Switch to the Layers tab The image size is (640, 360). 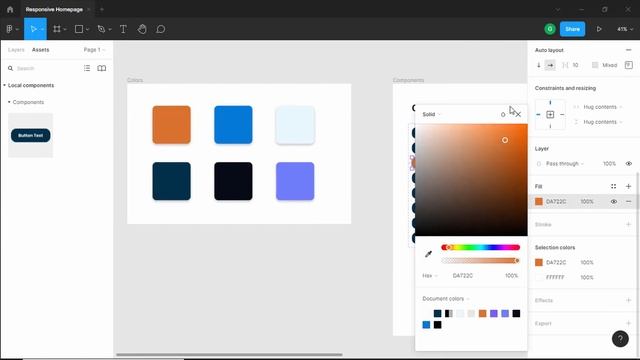[16, 50]
